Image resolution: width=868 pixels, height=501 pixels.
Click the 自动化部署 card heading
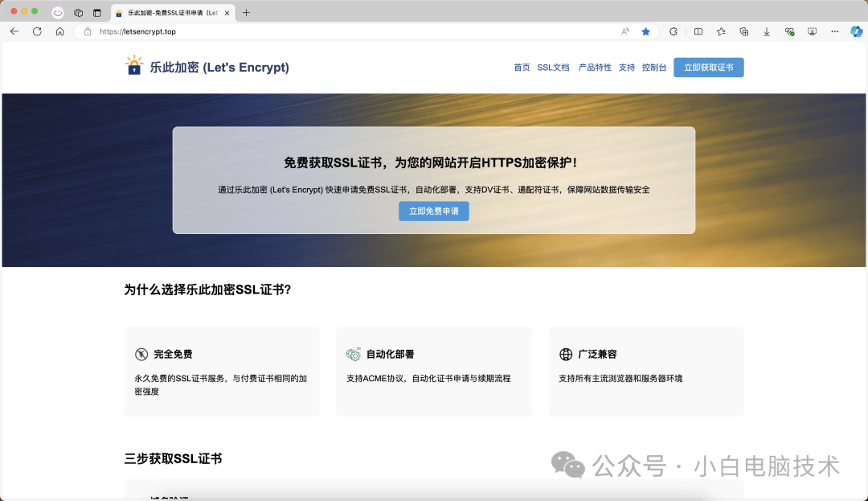391,355
